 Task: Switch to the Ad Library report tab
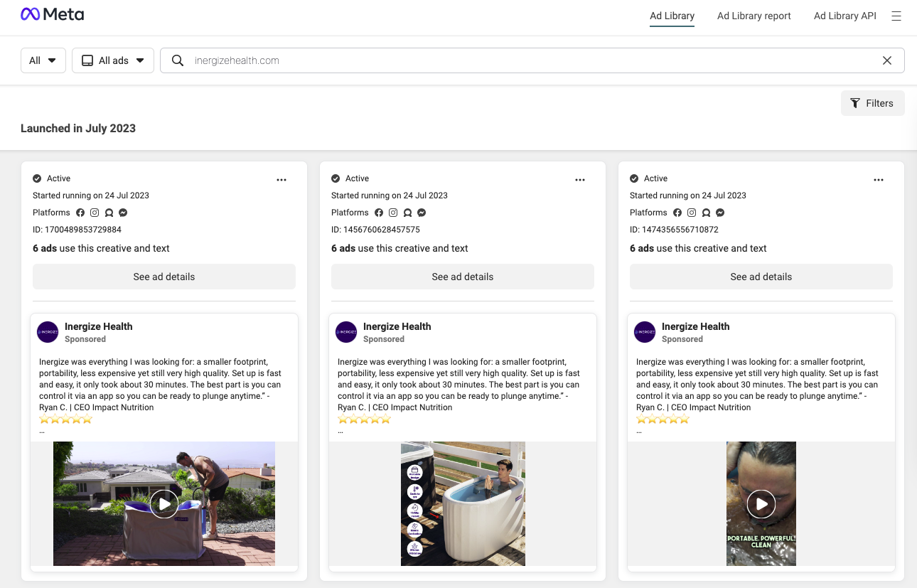coord(754,16)
